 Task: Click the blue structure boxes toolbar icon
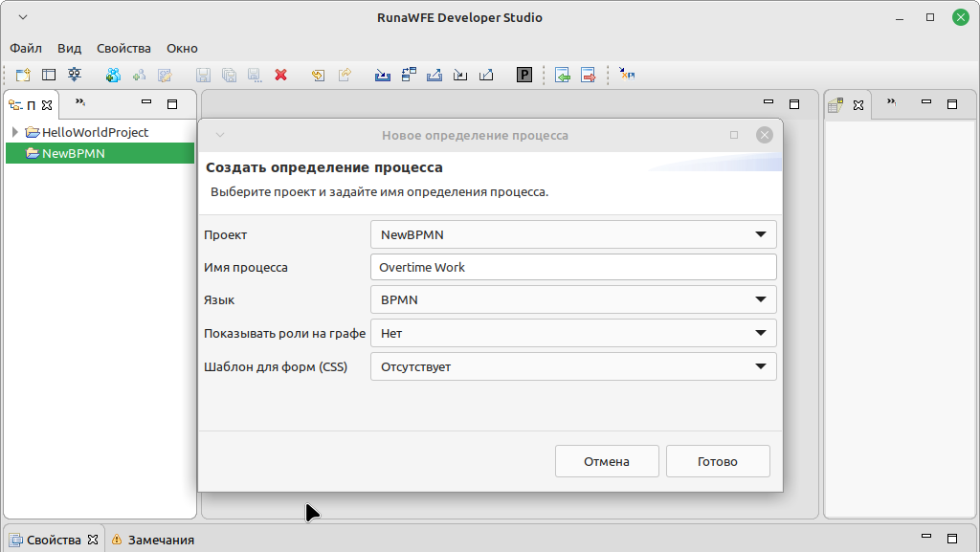[409, 75]
